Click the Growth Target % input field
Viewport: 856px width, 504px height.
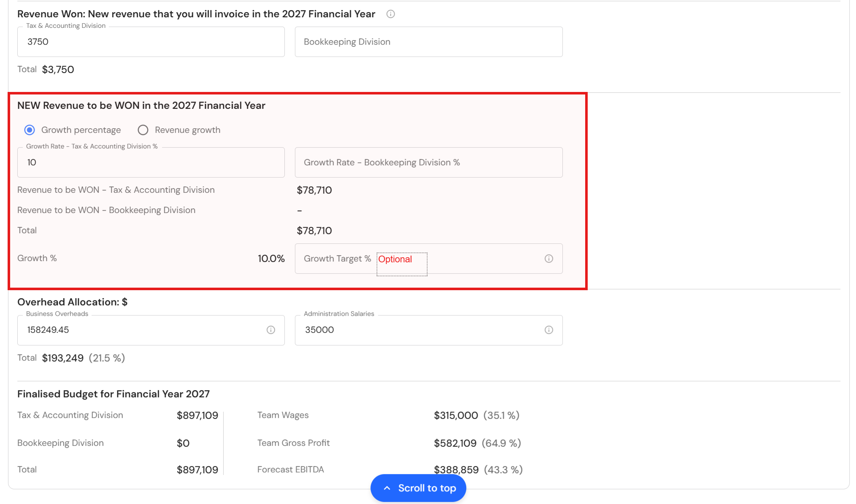coord(429,259)
